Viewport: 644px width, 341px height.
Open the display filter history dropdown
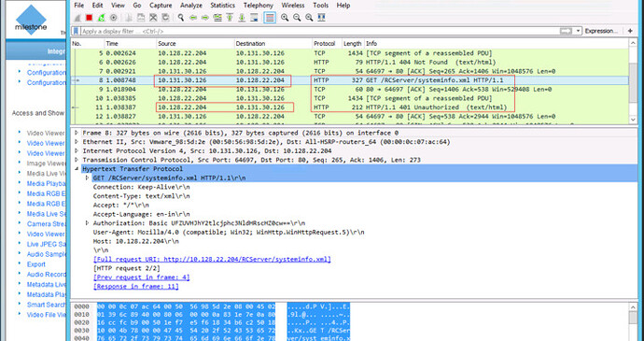[579, 31]
